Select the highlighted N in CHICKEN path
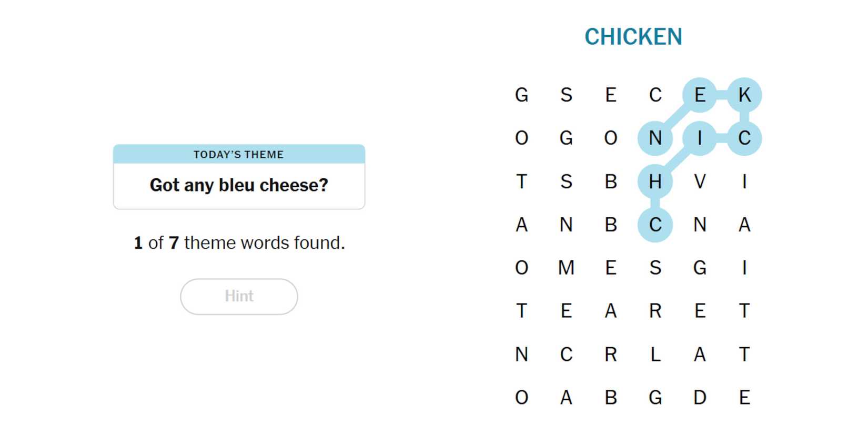868x434 pixels. pos(655,138)
